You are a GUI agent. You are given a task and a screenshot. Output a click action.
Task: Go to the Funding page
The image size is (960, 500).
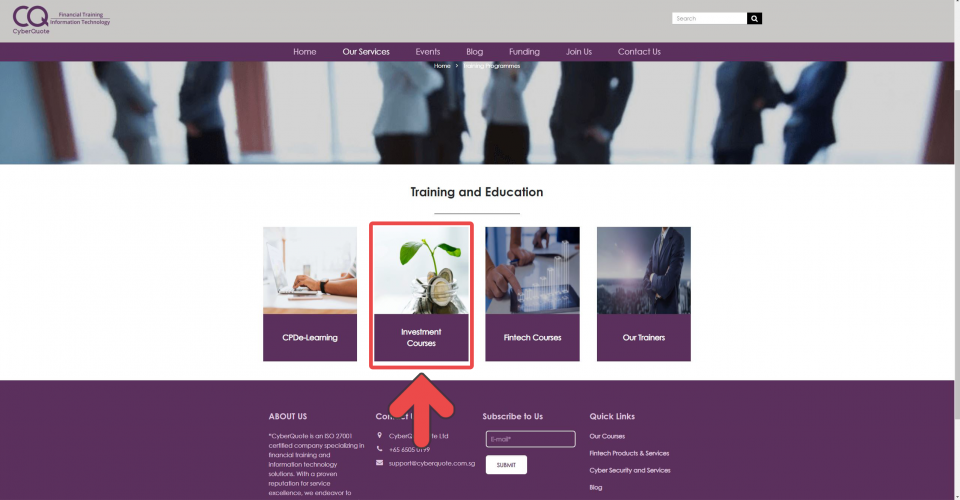tap(524, 52)
